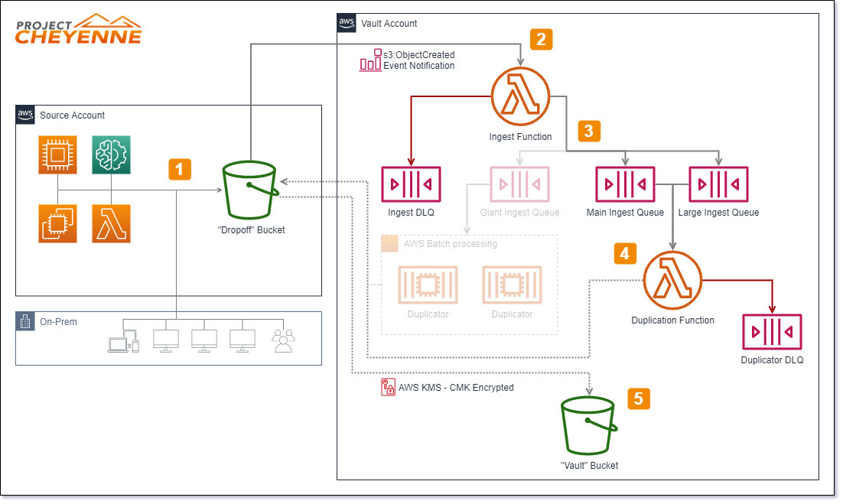Click the Main Ingest Queue icon
The width and height of the screenshot is (843, 504).
click(x=625, y=184)
